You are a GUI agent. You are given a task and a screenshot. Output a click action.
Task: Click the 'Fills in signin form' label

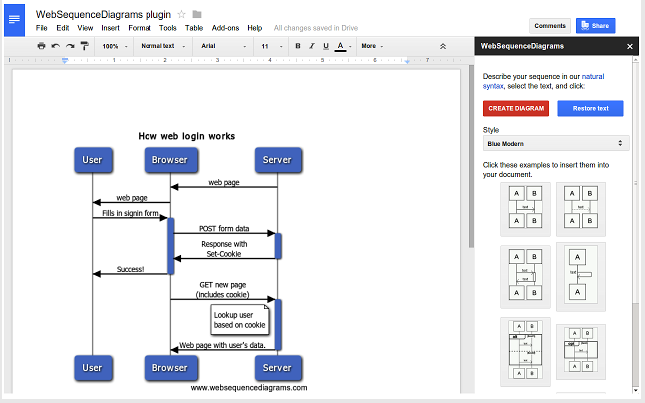tap(130, 213)
